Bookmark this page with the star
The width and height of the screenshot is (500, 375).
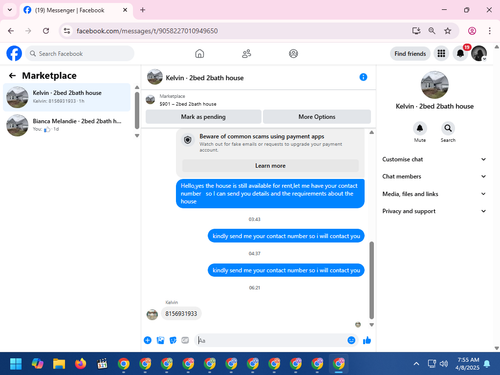448,31
